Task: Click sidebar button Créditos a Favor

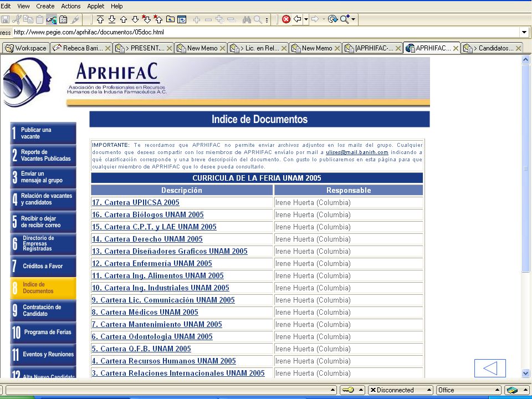Action: [x=43, y=266]
